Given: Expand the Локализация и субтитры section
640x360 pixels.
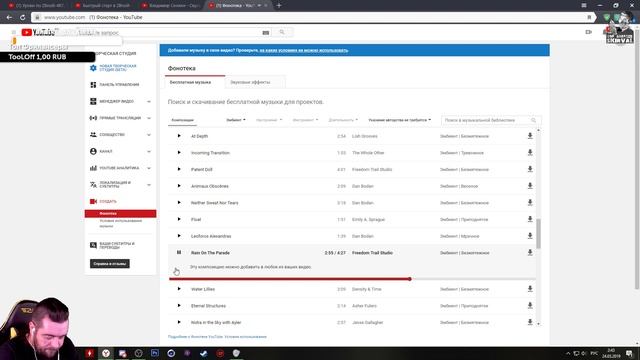Looking at the screenshot, I should 149,185.
